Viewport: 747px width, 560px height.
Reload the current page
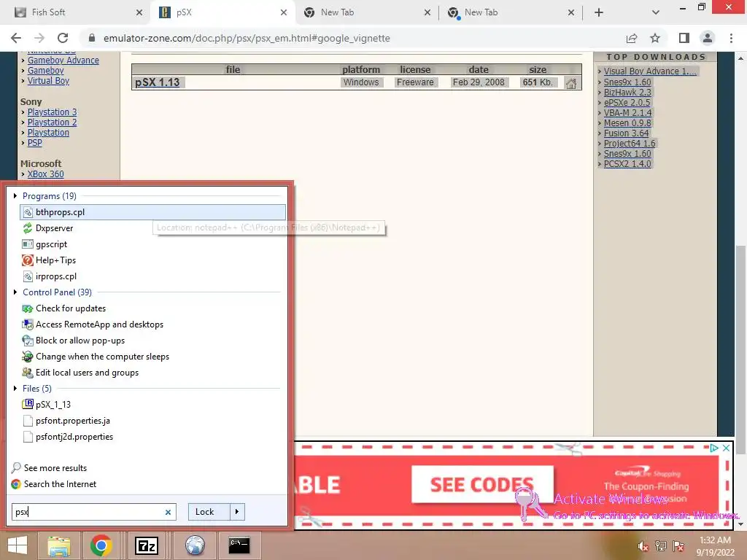tap(63, 38)
